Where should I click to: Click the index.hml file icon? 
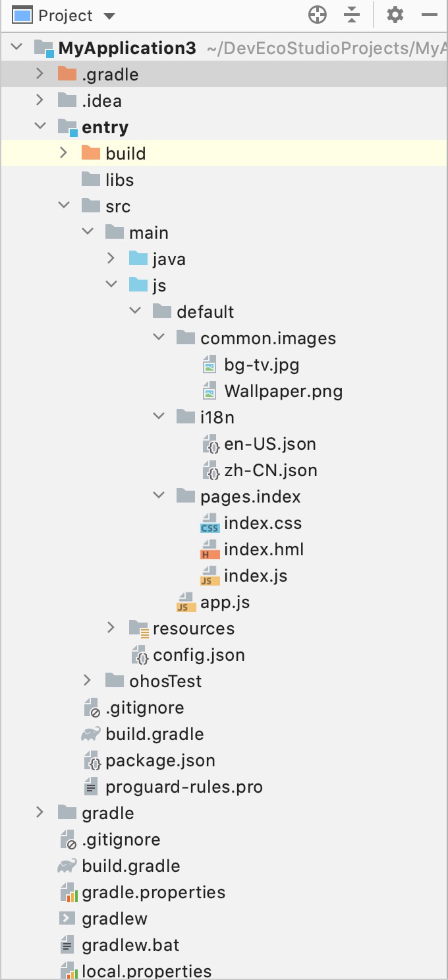click(x=210, y=549)
